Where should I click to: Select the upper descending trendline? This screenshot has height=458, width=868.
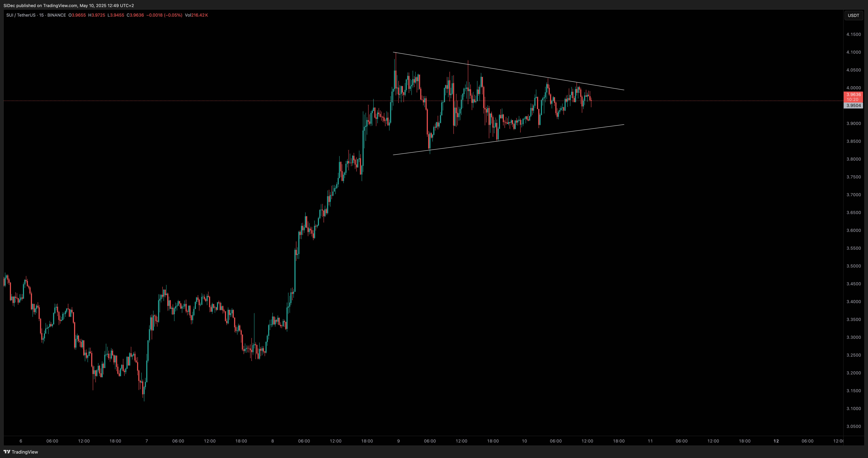point(508,71)
